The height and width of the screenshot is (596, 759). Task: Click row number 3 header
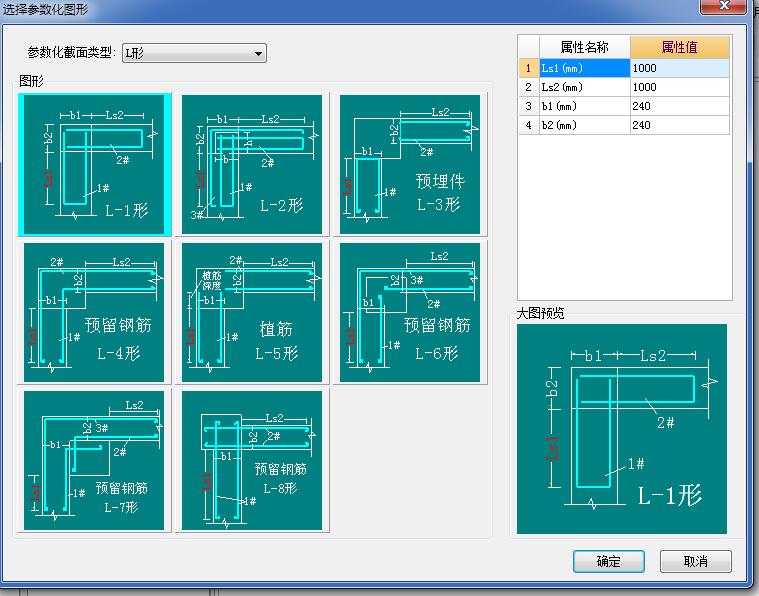(529, 106)
